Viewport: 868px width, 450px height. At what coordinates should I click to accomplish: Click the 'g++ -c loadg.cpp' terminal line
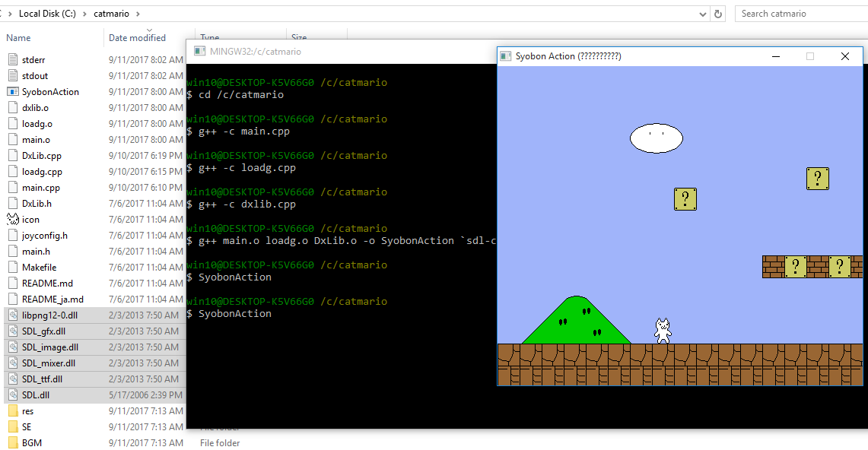(247, 168)
